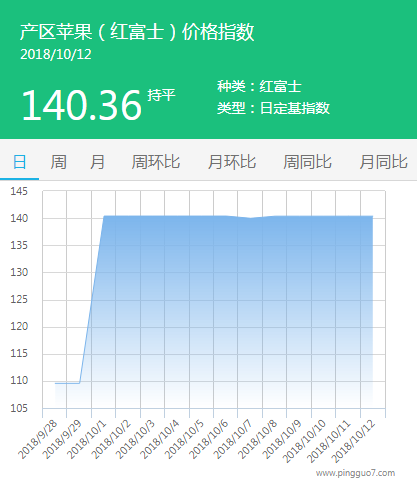Click the y-axis label 140
This screenshot has width=417, height=485.
[19, 218]
